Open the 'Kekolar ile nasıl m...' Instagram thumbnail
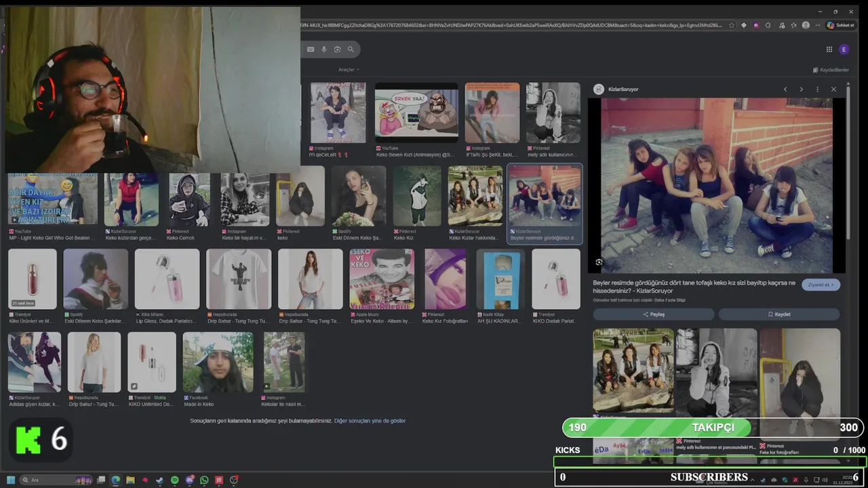This screenshot has height=488, width=868. (283, 362)
